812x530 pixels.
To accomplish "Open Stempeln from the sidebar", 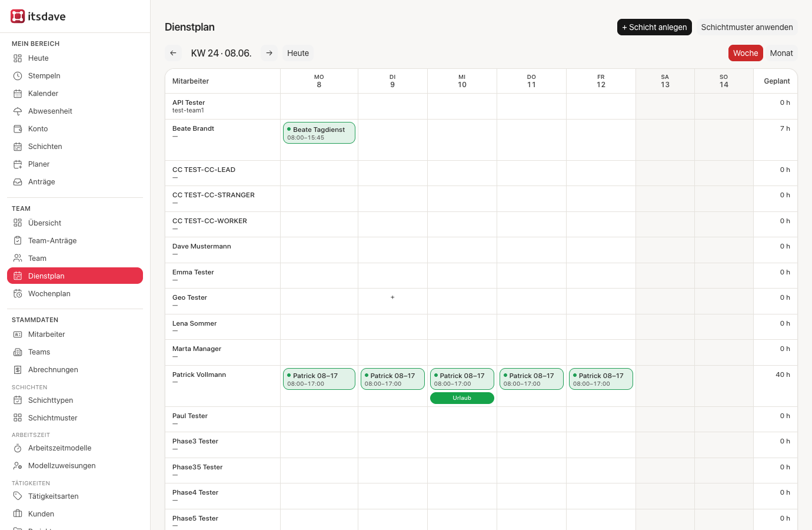I will (75, 76).
